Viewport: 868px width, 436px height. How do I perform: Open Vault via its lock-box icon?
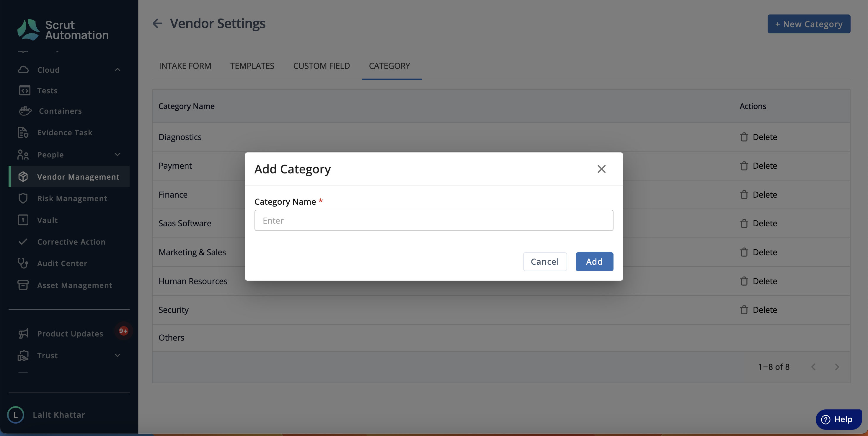[x=23, y=220]
